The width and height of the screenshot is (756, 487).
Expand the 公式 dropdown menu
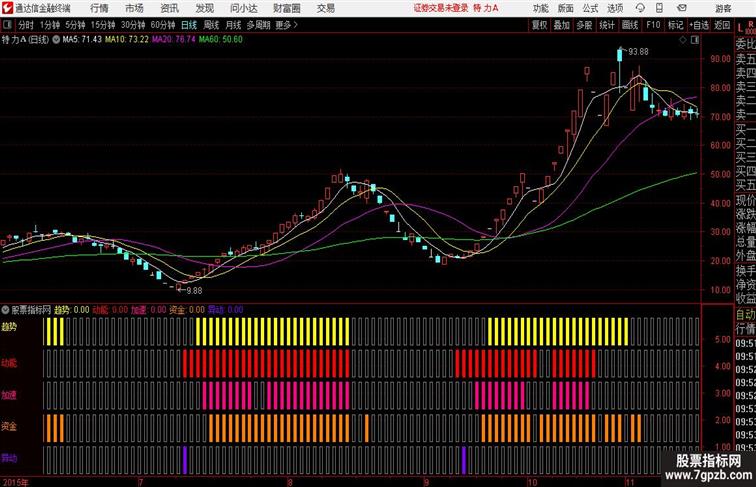(590, 8)
